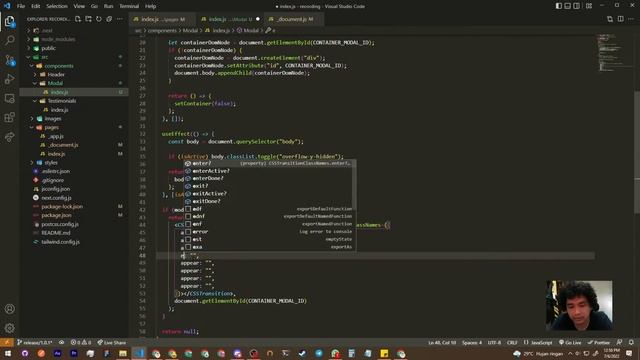Expand the styles folder

point(51,162)
